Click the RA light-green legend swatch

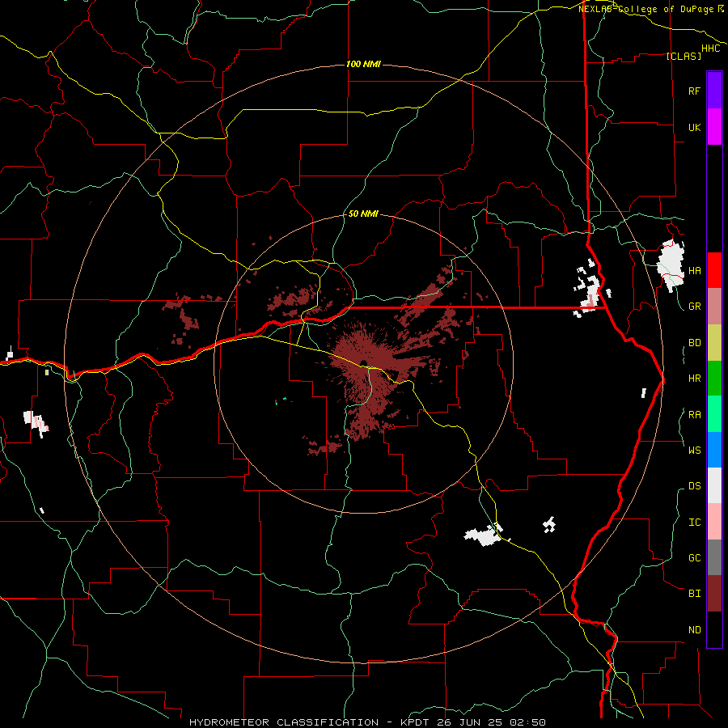click(x=714, y=414)
